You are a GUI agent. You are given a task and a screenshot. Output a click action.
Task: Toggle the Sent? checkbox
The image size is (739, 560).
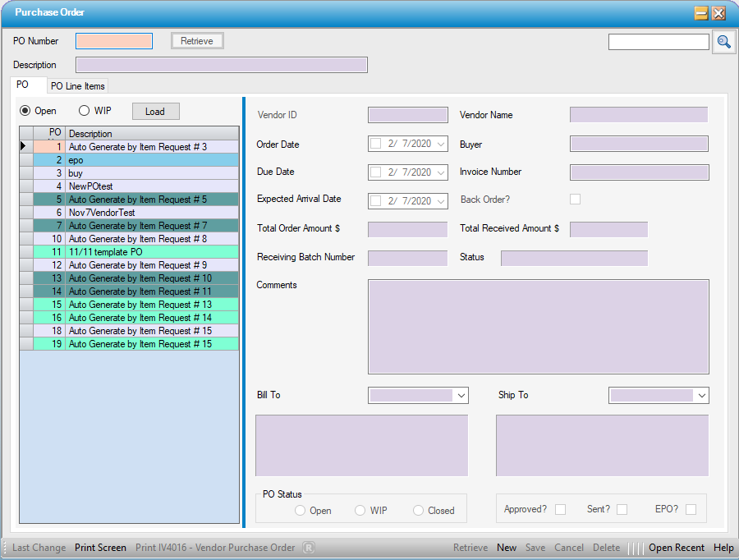click(622, 509)
